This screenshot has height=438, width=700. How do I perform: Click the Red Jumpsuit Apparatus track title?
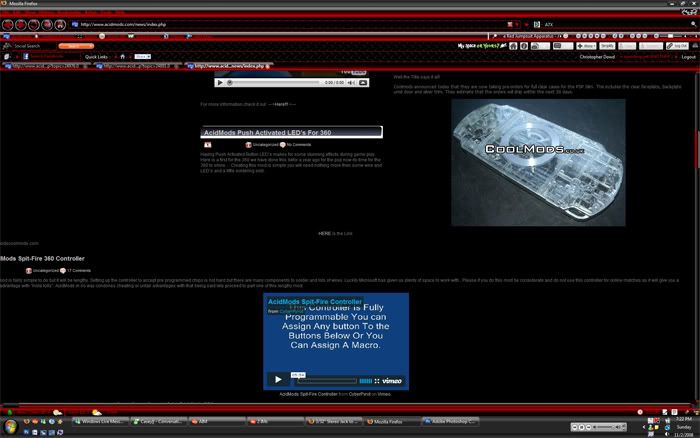click(x=531, y=36)
